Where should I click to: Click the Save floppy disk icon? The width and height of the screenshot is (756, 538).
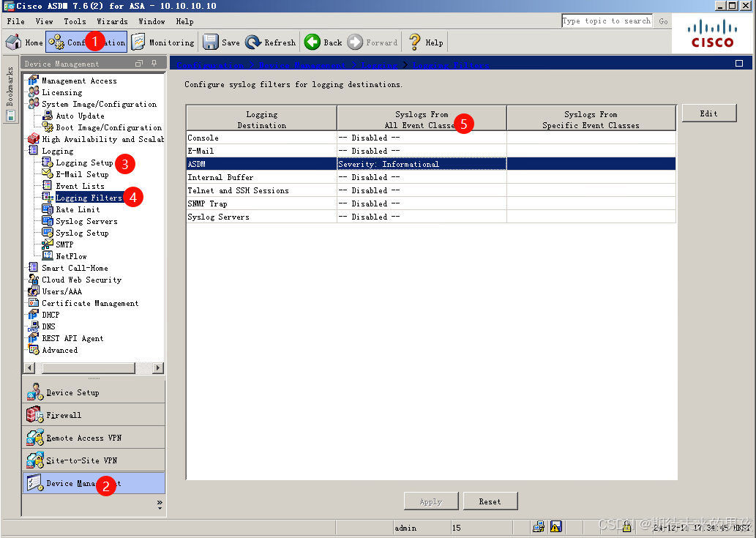[211, 42]
